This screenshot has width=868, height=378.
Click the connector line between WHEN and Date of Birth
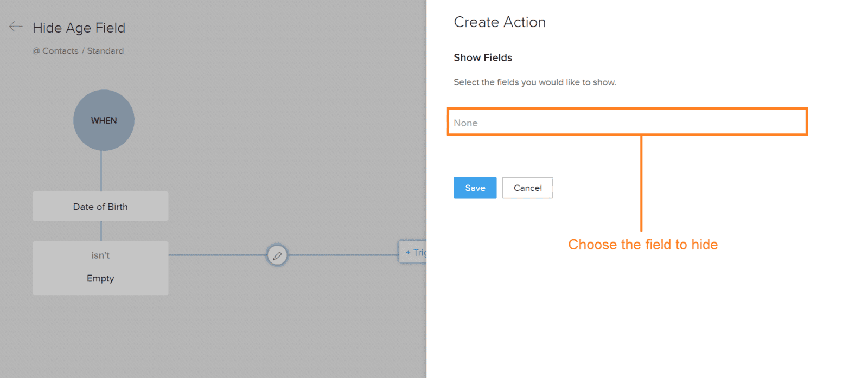pos(101,171)
